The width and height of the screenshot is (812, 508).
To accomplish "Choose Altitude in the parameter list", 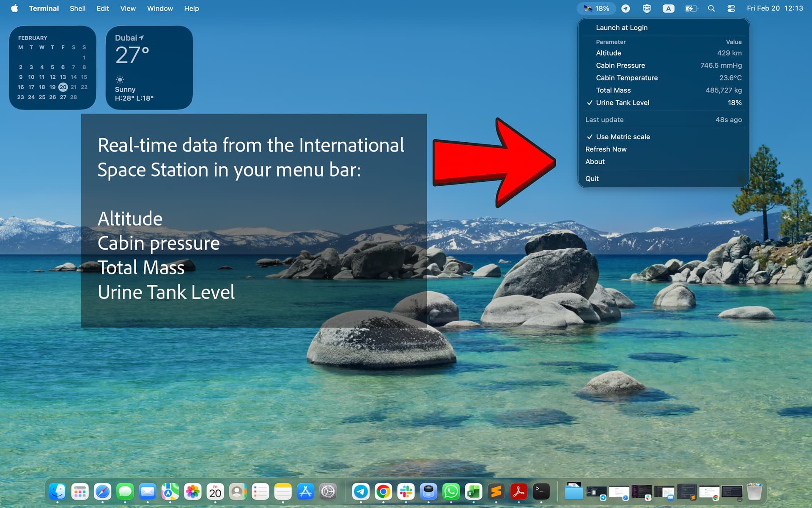I will tap(608, 53).
